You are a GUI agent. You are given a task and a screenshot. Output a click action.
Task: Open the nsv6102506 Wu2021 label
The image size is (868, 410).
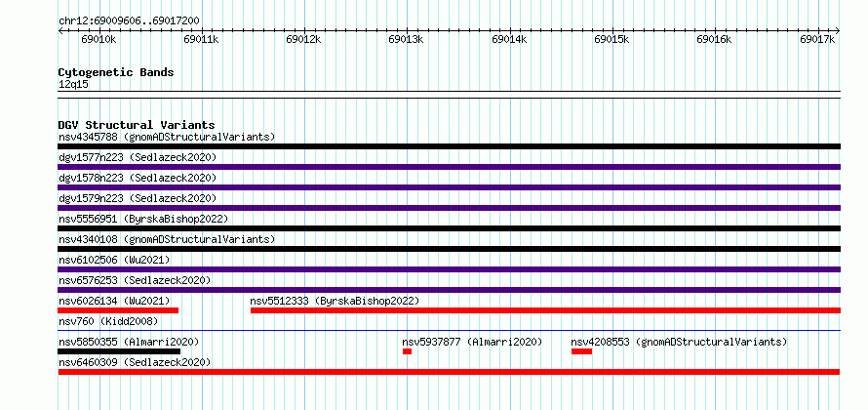[x=114, y=260]
